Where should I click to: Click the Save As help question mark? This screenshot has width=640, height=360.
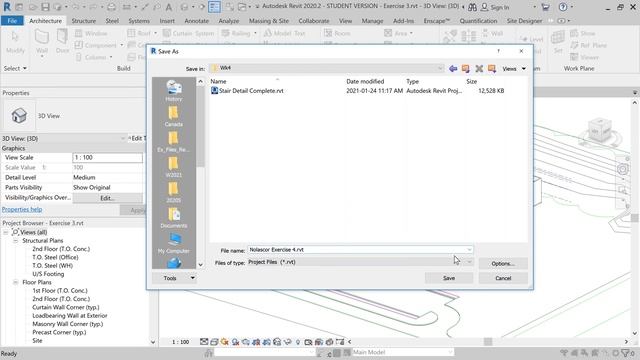(x=498, y=51)
